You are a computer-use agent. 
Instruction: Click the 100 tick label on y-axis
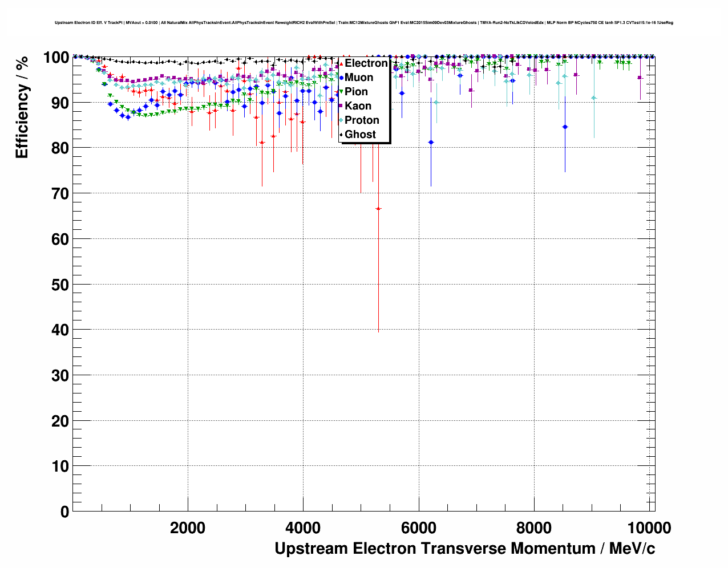(56, 58)
